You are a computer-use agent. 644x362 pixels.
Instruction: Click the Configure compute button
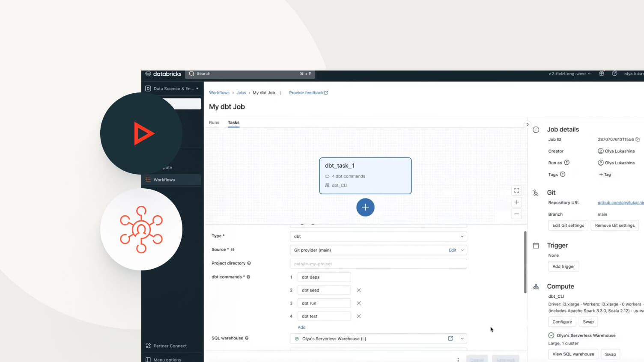tap(562, 322)
